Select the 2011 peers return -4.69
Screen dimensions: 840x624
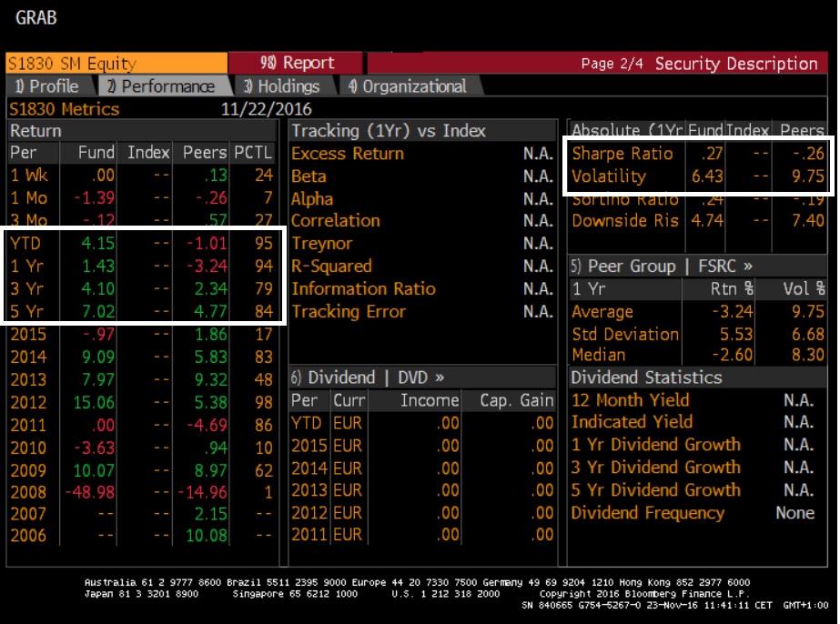tap(207, 426)
